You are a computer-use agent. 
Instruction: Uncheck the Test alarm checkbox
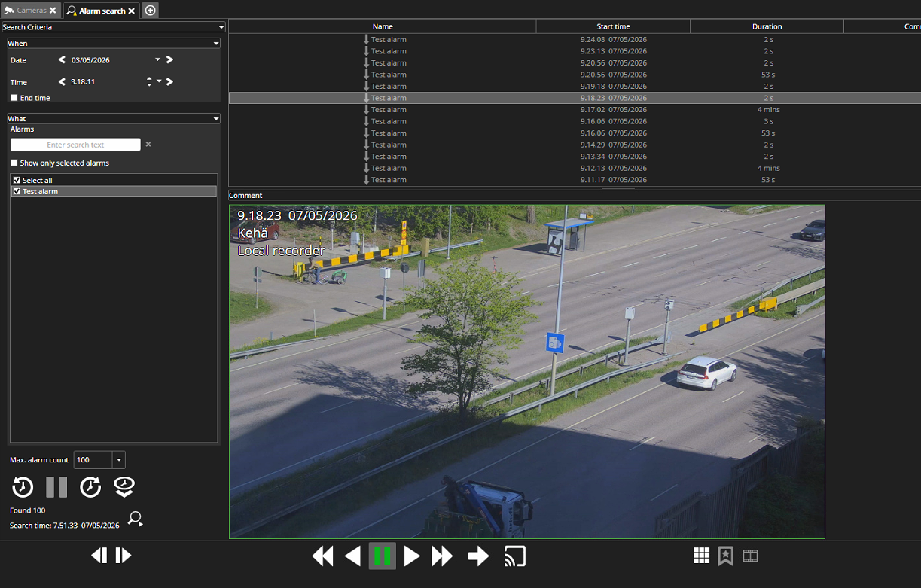pyautogui.click(x=17, y=192)
